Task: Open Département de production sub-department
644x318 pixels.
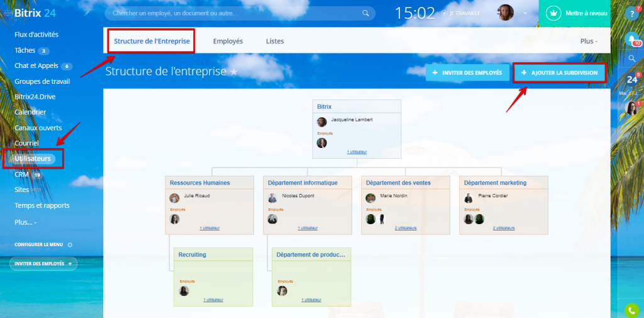Action: click(x=311, y=254)
